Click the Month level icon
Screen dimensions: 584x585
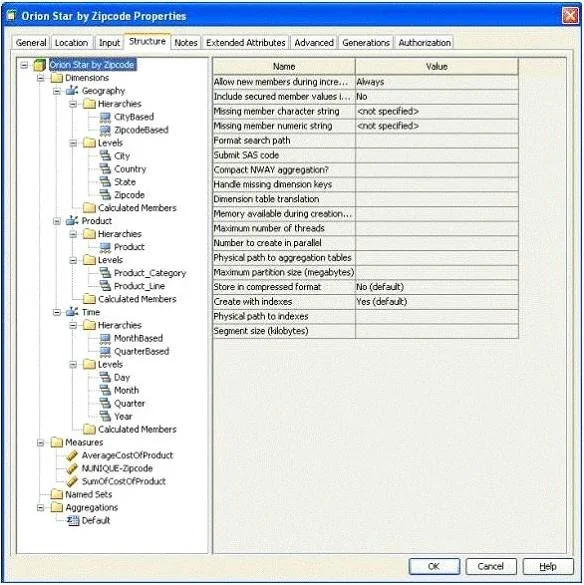coord(105,390)
